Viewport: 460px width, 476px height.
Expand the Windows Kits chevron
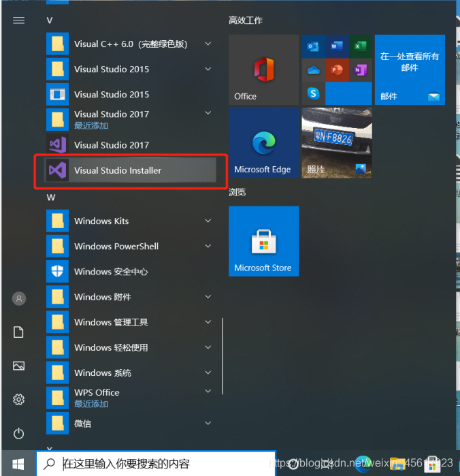pos(208,221)
